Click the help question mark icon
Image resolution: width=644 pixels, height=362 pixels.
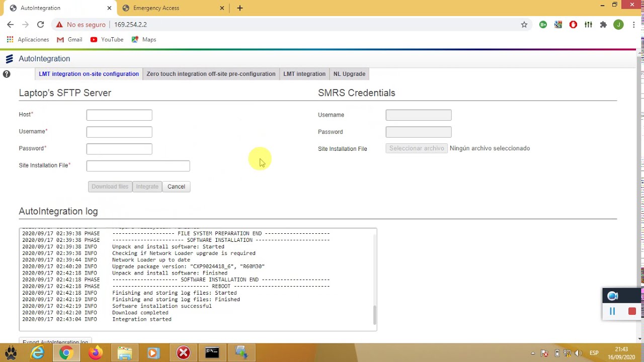[x=7, y=74]
